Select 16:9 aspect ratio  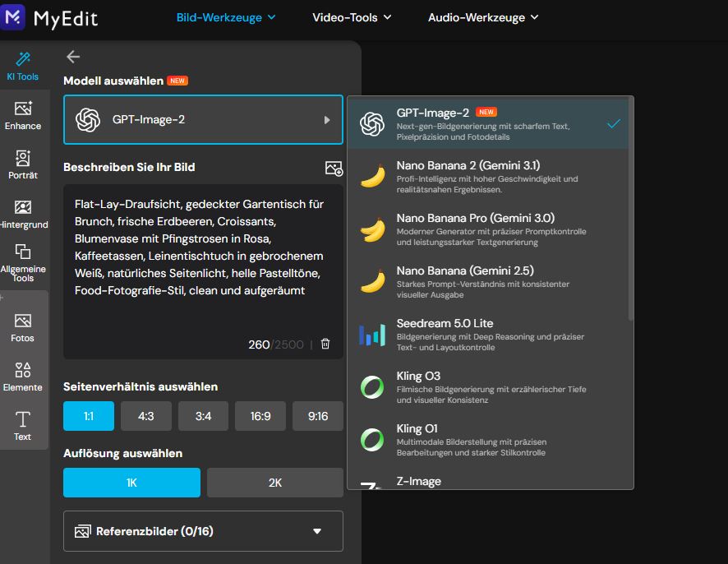[260, 416]
